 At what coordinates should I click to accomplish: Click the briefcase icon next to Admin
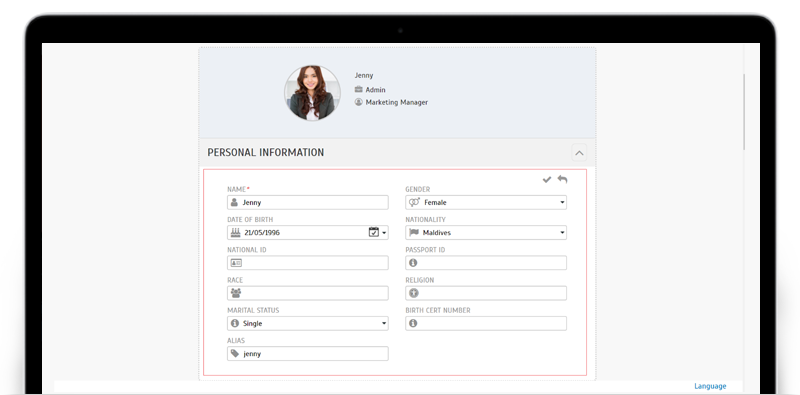point(359,89)
